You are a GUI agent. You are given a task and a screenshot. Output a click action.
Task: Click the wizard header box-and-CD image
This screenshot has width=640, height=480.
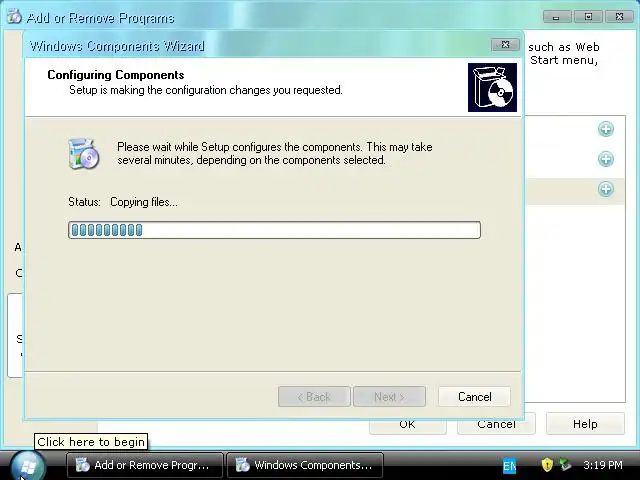pos(492,87)
